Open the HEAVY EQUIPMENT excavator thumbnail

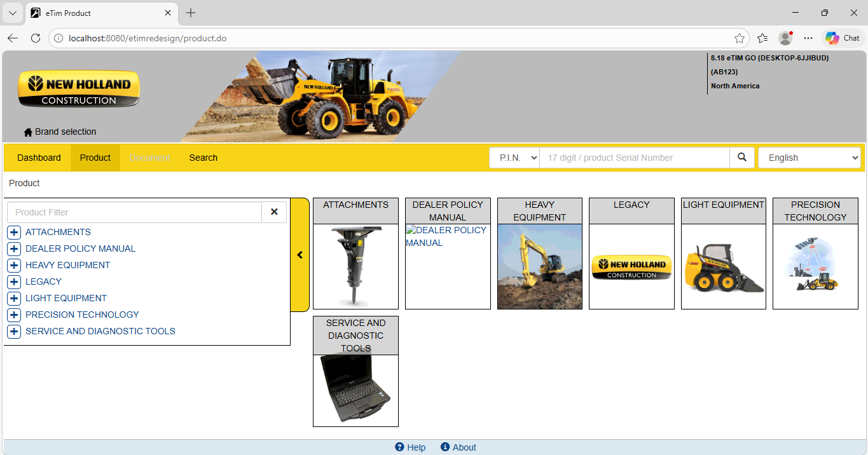(540, 267)
